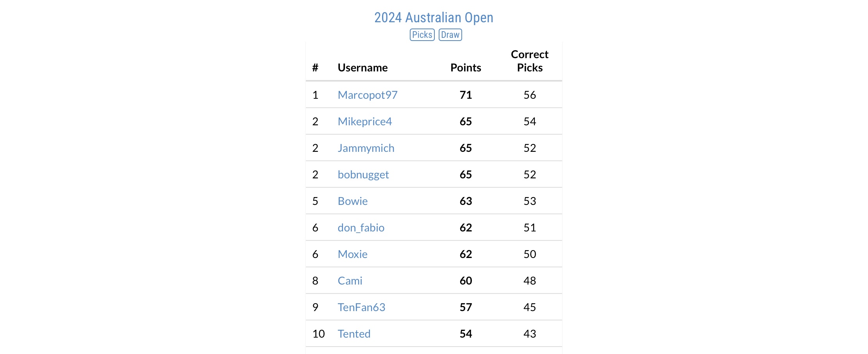Select the Jammymich username link
The height and width of the screenshot is (354, 868).
[366, 148]
